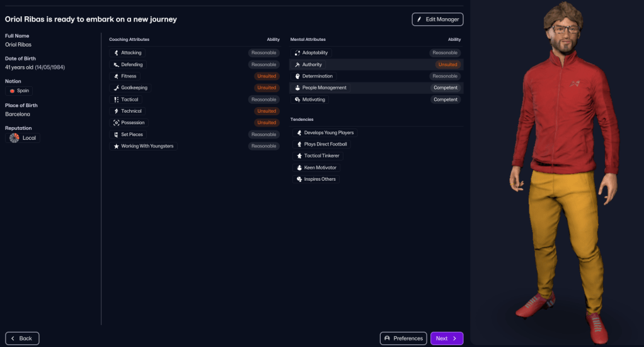Click the People Management icon
The height and width of the screenshot is (347, 644).
tap(297, 88)
